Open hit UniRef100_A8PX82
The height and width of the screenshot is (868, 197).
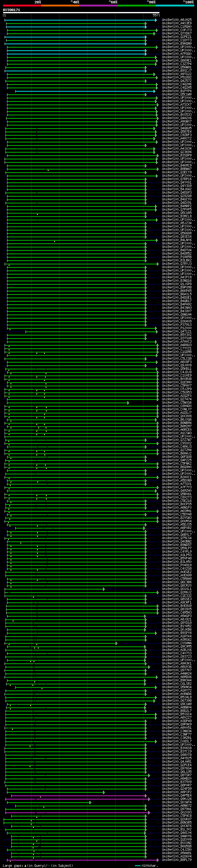pyautogui.click(x=177, y=528)
